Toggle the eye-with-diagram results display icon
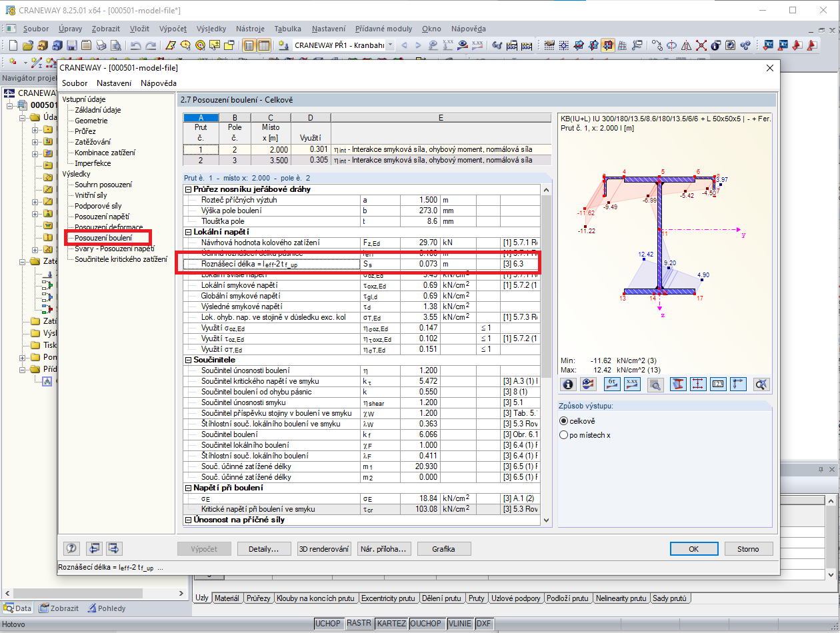This screenshot has height=633, width=840. click(588, 384)
